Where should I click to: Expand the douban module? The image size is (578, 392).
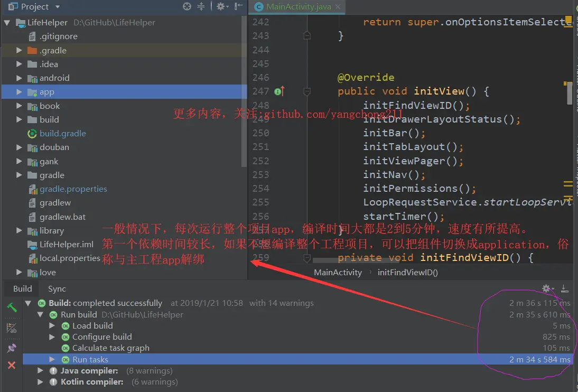19,147
